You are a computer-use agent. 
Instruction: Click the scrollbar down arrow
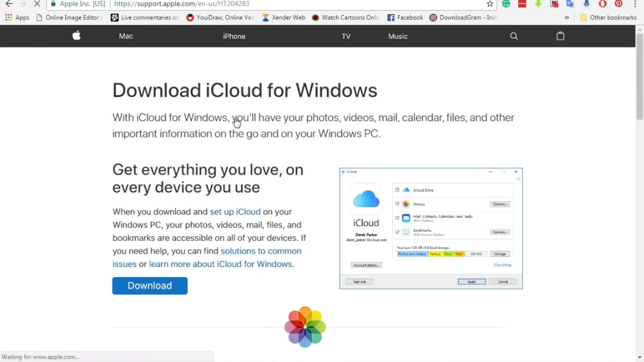[x=639, y=357]
